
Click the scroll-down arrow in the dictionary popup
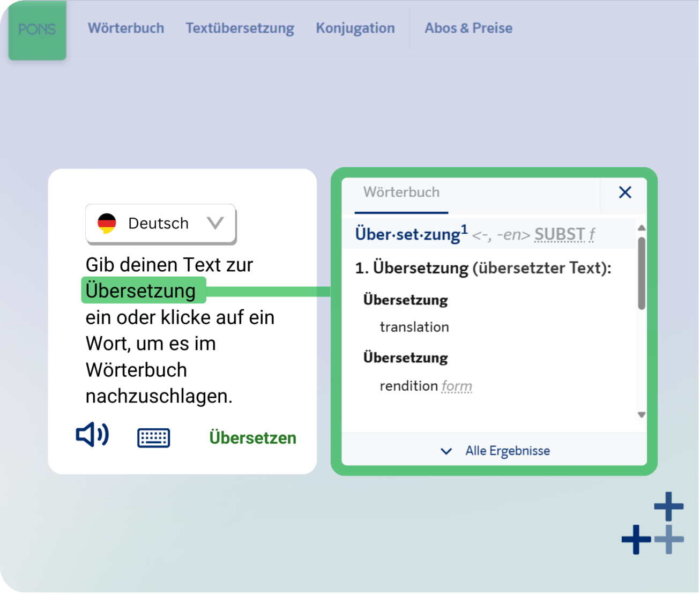(642, 414)
